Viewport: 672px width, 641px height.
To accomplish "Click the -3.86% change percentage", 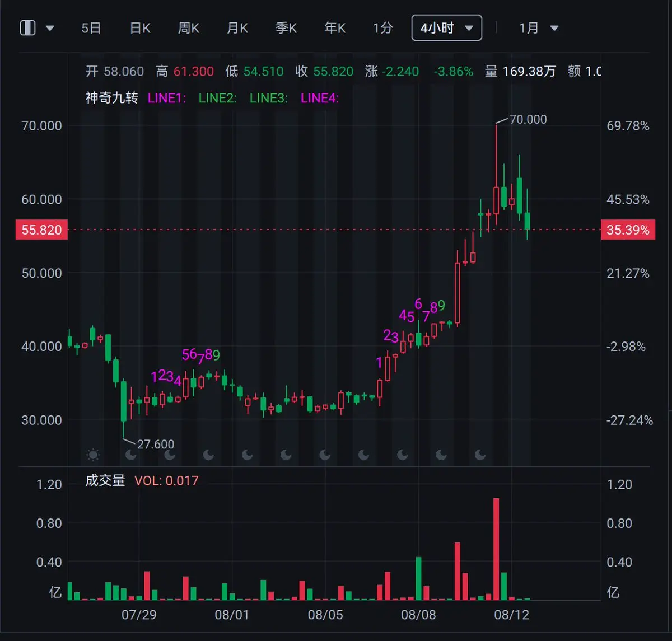I will coord(453,72).
